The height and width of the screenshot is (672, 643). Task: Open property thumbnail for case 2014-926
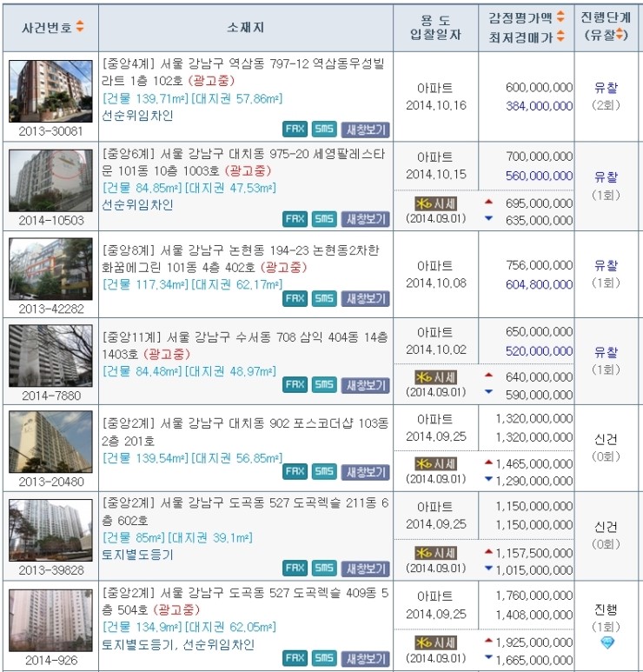50,621
